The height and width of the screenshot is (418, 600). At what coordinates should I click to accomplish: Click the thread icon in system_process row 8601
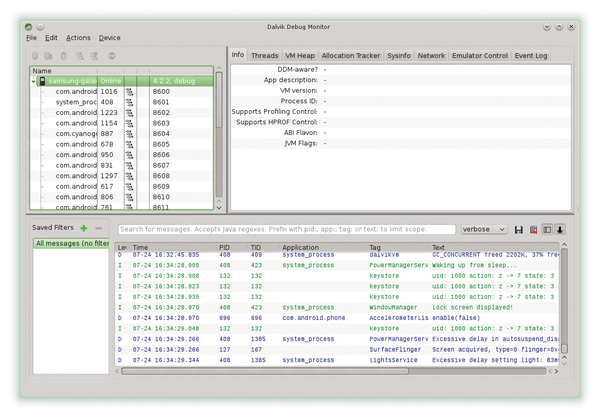pyautogui.click(x=130, y=102)
